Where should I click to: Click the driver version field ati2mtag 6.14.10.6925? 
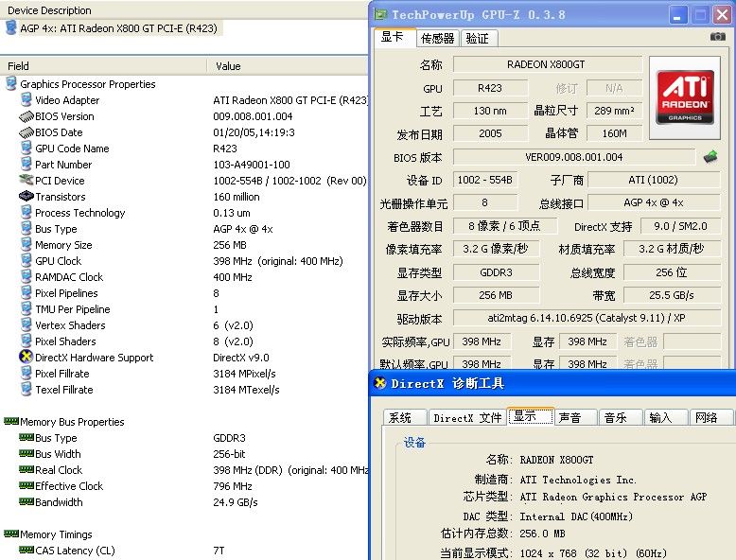click(587, 318)
